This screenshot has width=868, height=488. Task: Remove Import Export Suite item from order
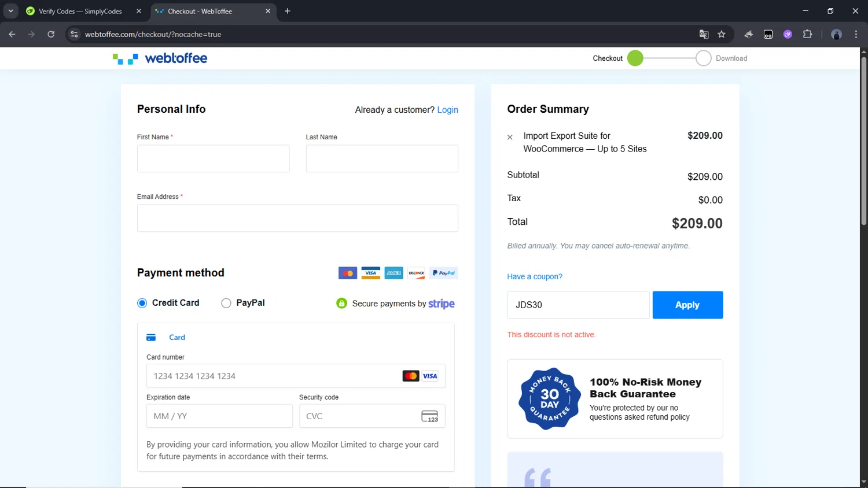(510, 138)
